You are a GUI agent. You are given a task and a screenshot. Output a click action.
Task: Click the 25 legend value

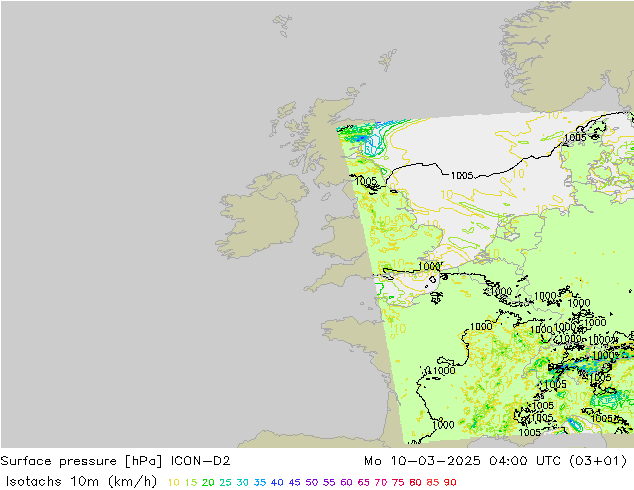pyautogui.click(x=225, y=482)
